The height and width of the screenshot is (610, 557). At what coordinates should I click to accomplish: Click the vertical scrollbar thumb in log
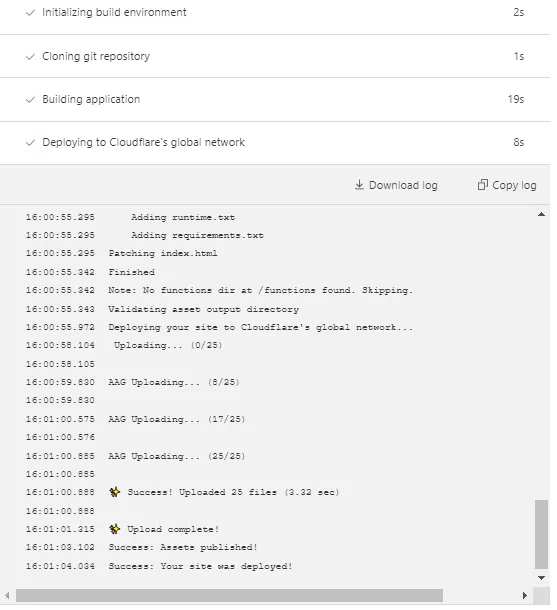(541, 535)
